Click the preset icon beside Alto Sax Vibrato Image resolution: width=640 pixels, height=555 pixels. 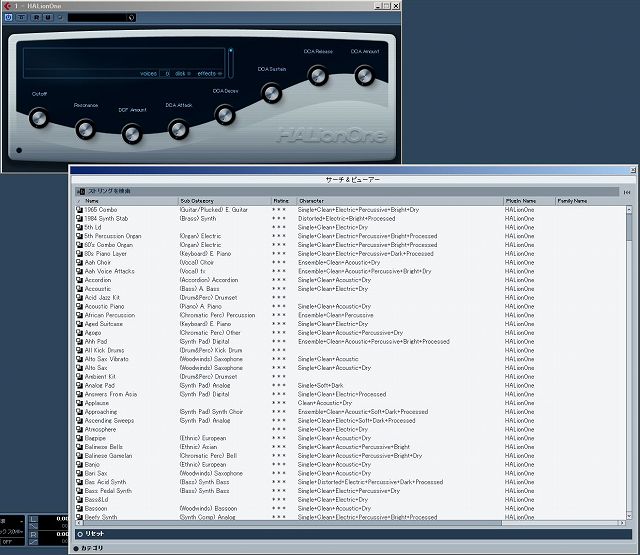coord(80,359)
